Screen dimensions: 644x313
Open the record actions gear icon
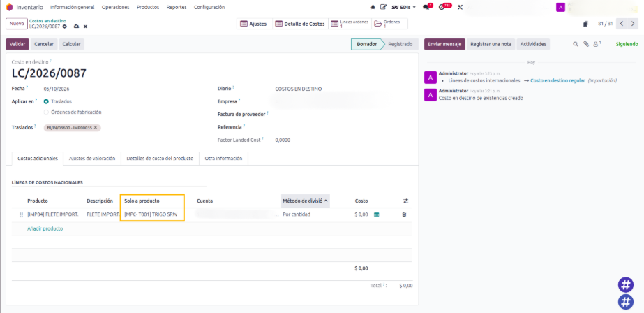pos(64,27)
